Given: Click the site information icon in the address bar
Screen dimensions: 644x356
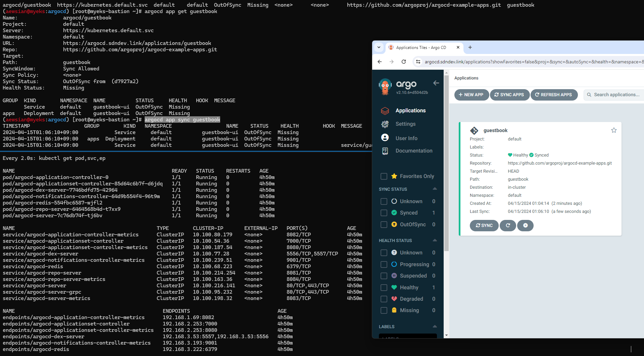Looking at the screenshot, I should click(418, 62).
